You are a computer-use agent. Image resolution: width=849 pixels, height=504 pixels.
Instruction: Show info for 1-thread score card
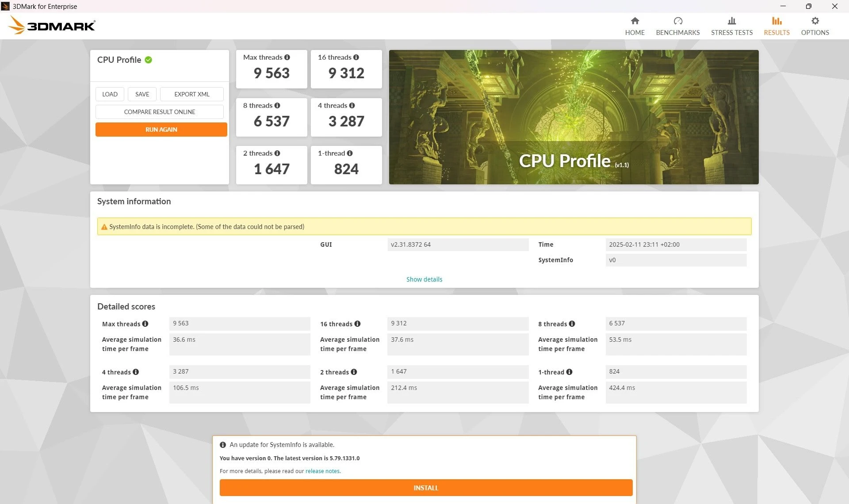(350, 153)
